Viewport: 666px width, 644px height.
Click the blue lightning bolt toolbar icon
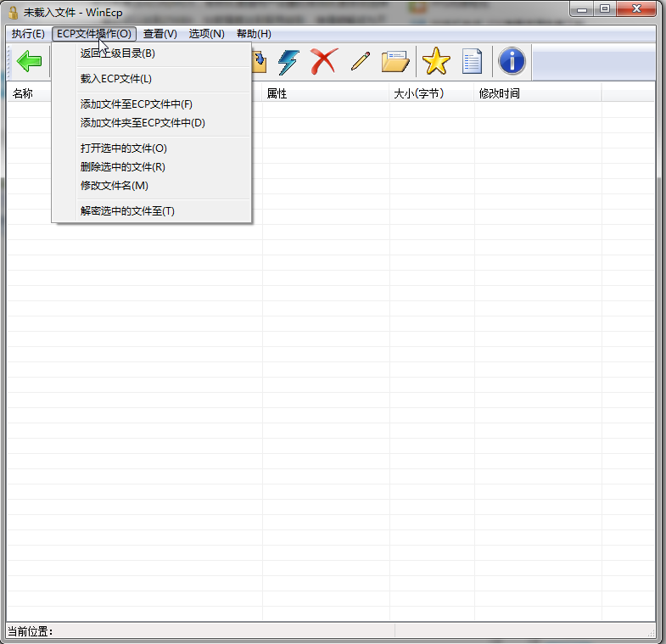pos(288,62)
